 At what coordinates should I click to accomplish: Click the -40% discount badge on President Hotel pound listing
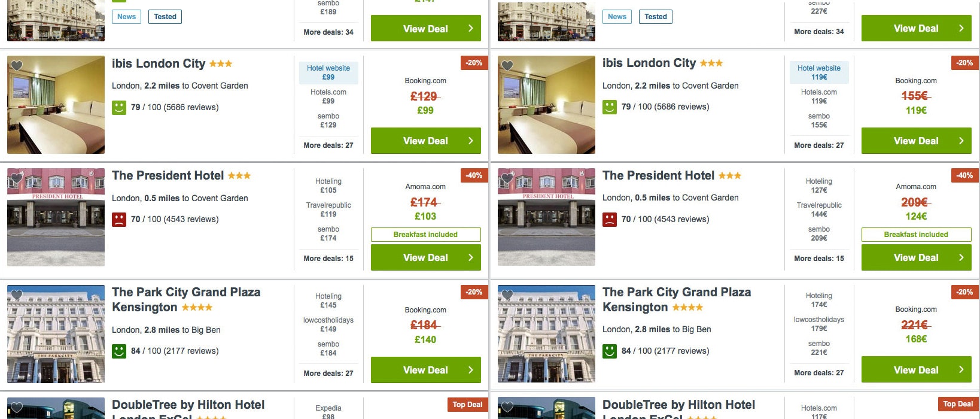pos(474,175)
